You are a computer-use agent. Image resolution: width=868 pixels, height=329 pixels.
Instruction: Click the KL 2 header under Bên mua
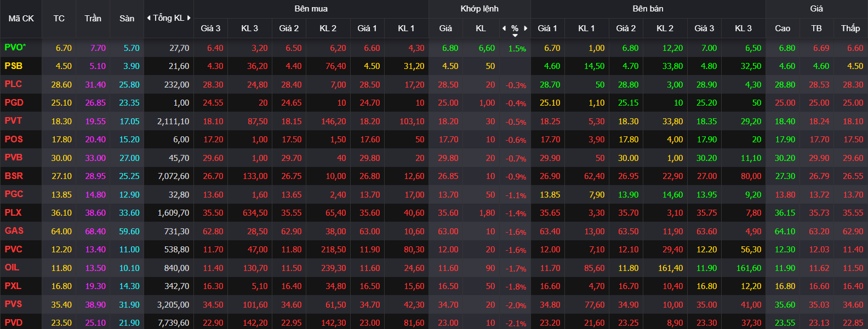328,28
